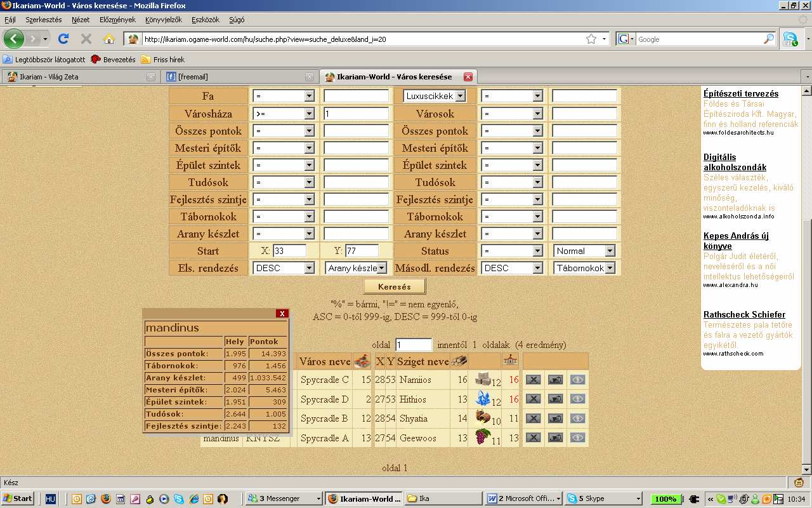The width and height of the screenshot is (812, 508).
Task: Open the Google search engine selector dropdown
Action: [x=625, y=39]
